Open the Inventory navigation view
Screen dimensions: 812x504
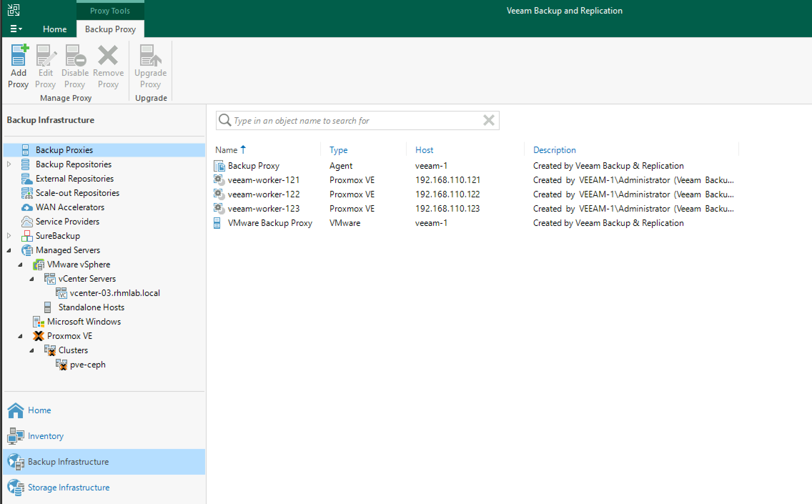click(x=104, y=436)
